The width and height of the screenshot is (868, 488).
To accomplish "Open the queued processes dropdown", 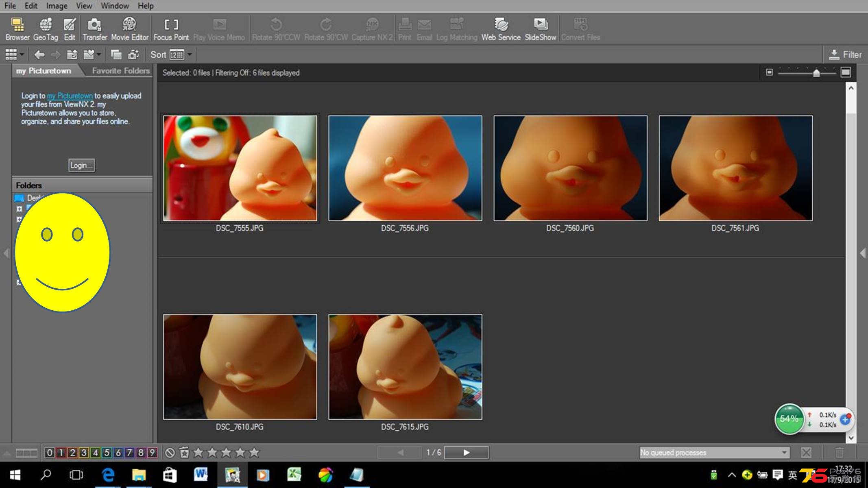I will [784, 453].
